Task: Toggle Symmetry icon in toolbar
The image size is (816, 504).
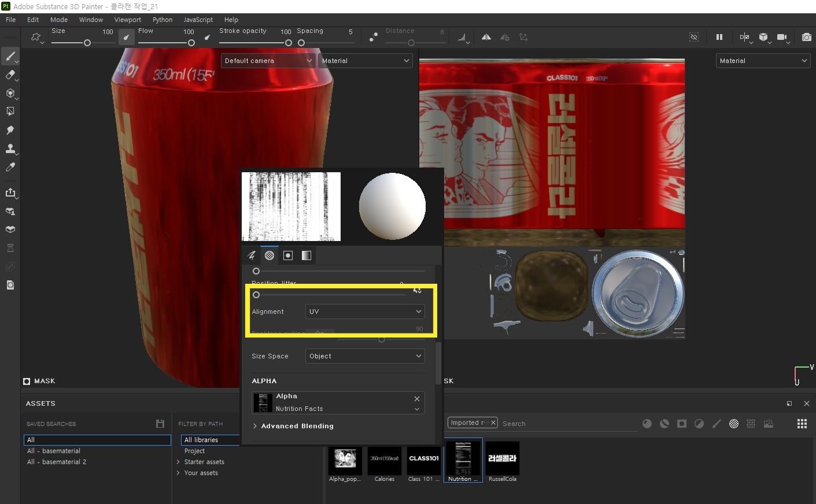Action: point(486,37)
